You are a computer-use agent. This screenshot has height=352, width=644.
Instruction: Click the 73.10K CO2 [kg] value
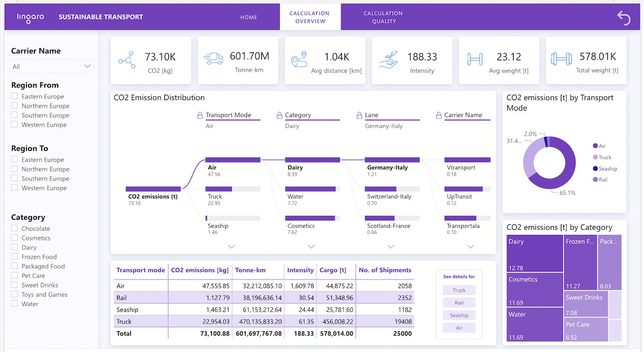(x=160, y=57)
